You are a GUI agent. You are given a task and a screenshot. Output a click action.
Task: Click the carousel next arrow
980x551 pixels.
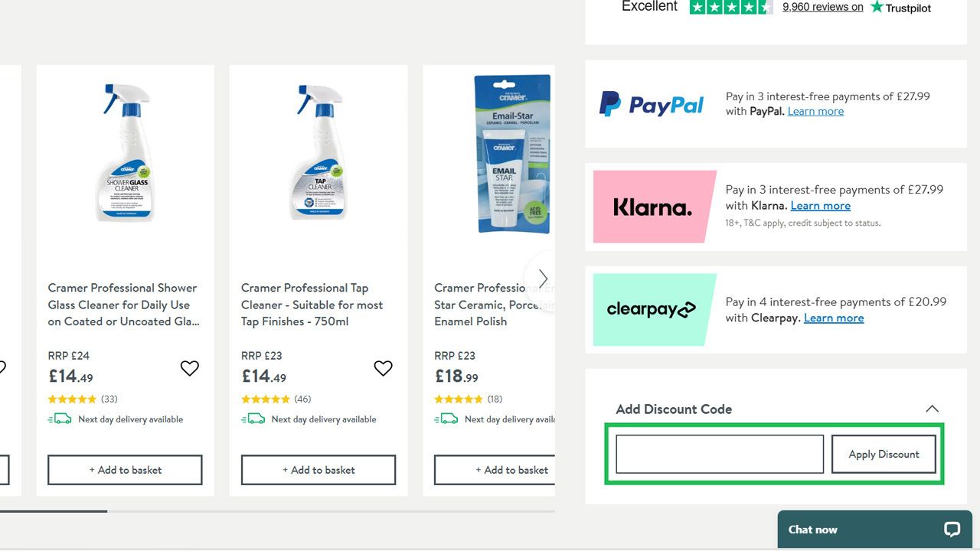pos(543,279)
